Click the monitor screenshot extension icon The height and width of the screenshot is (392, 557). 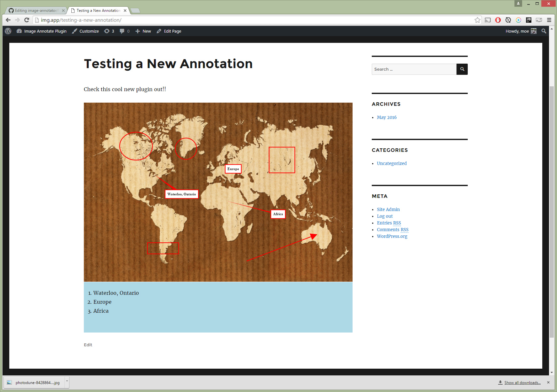[x=539, y=20]
